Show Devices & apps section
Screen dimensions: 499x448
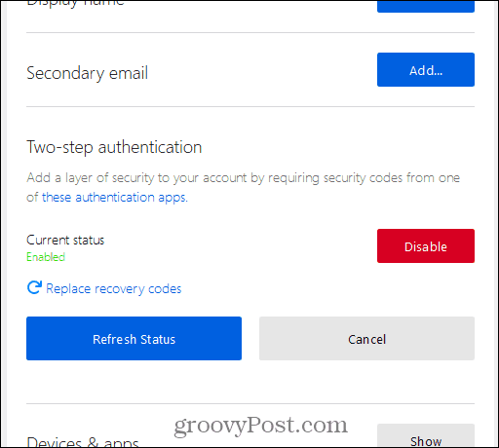coord(426,436)
